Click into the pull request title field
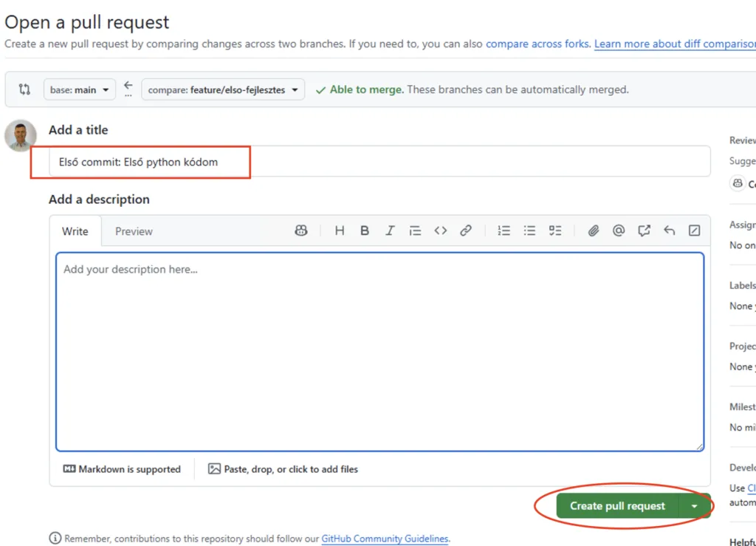 coord(379,162)
